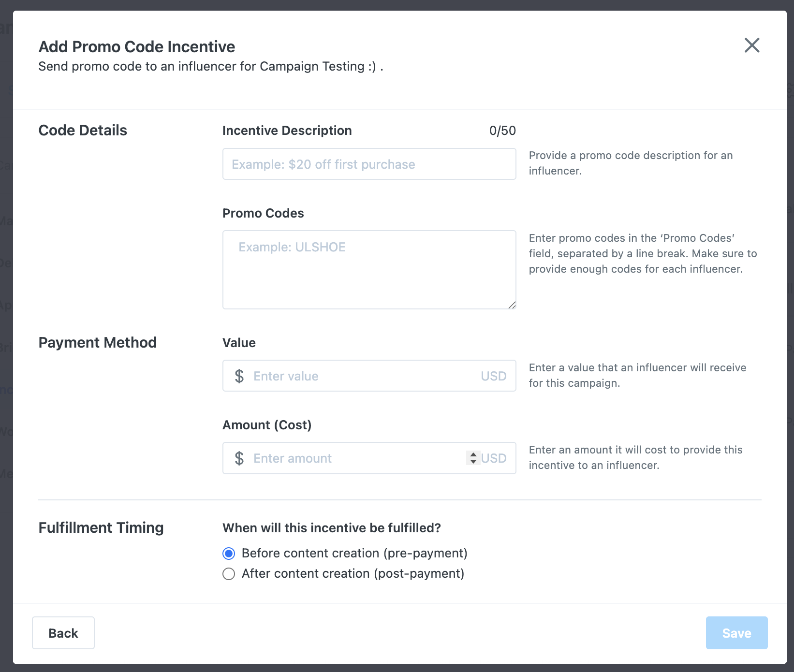Decrease amount with stepper down arrow
The width and height of the screenshot is (794, 672).
pyautogui.click(x=473, y=462)
